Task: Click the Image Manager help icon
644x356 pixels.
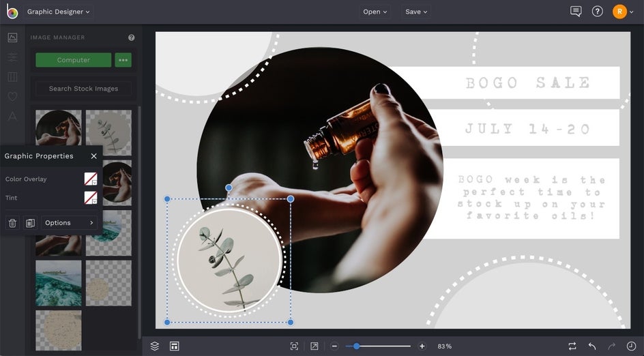Action: coord(132,38)
